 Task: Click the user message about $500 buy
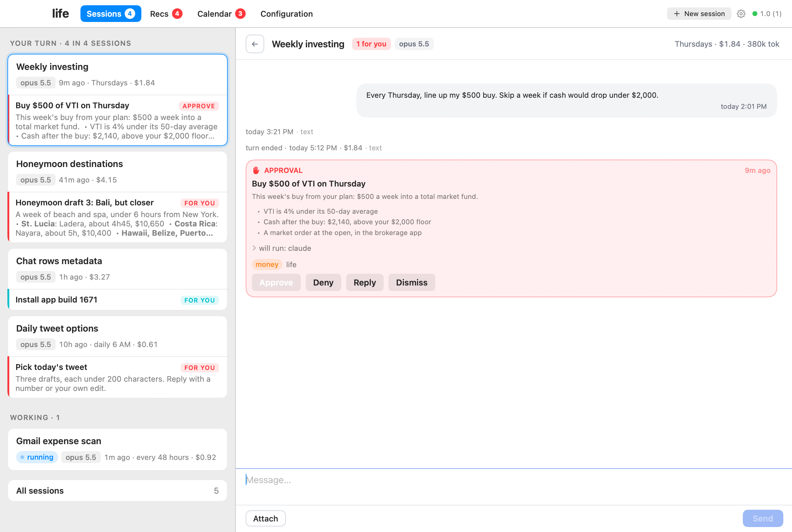tap(566, 101)
